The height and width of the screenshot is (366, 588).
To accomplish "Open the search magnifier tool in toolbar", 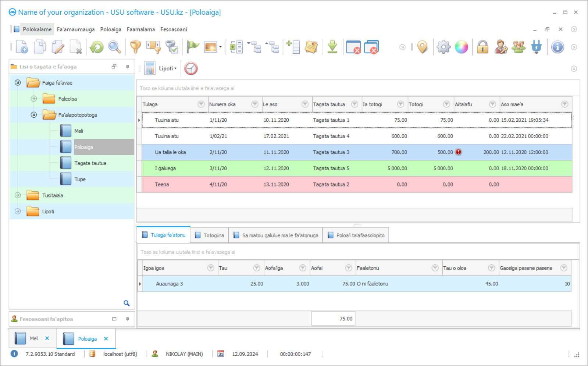I will [114, 47].
